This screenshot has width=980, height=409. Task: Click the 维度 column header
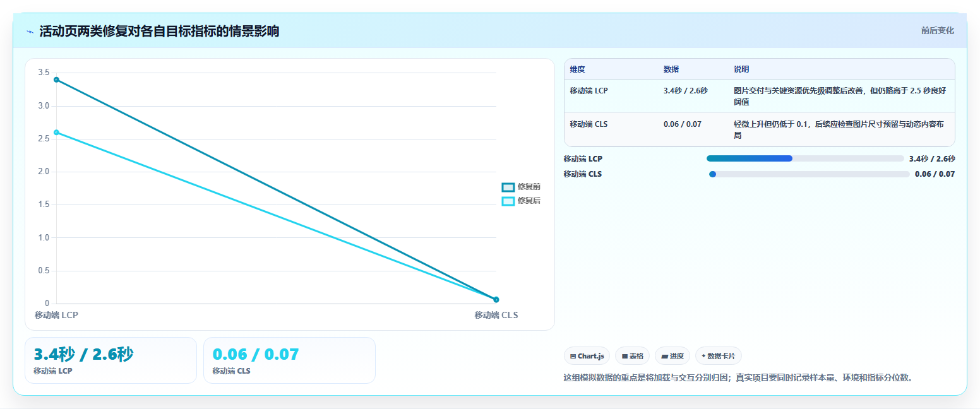(x=578, y=69)
